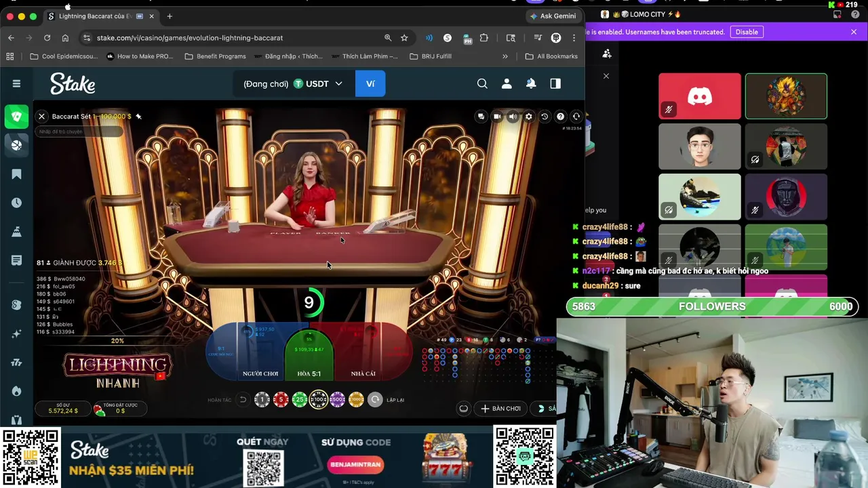Open Đăng nhập Thích bookmark

point(288,56)
